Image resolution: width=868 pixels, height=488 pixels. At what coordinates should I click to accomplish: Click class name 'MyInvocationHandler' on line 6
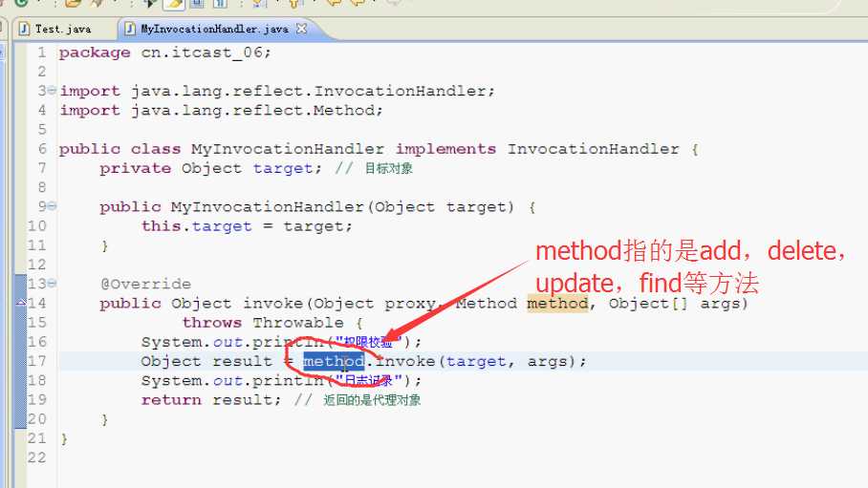(x=288, y=149)
